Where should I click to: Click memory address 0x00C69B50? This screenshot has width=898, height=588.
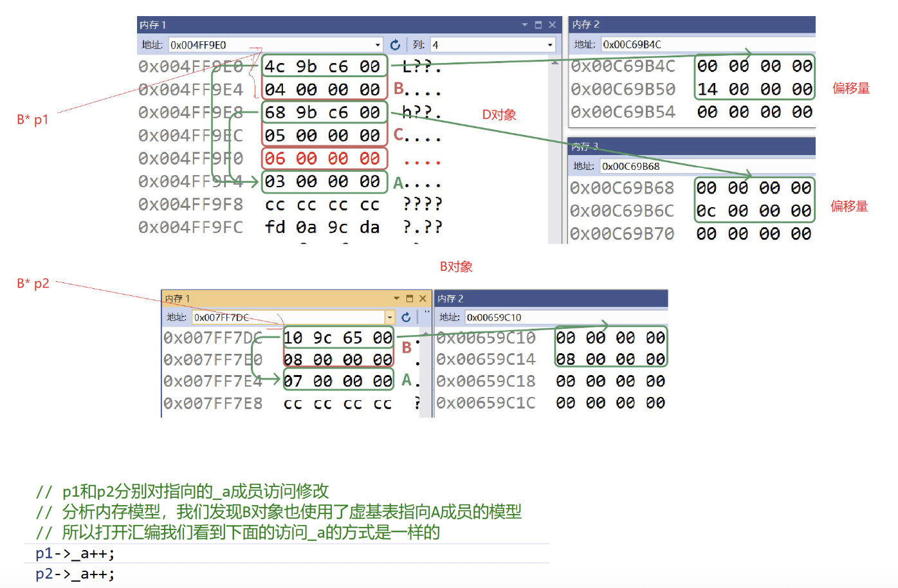tap(623, 89)
